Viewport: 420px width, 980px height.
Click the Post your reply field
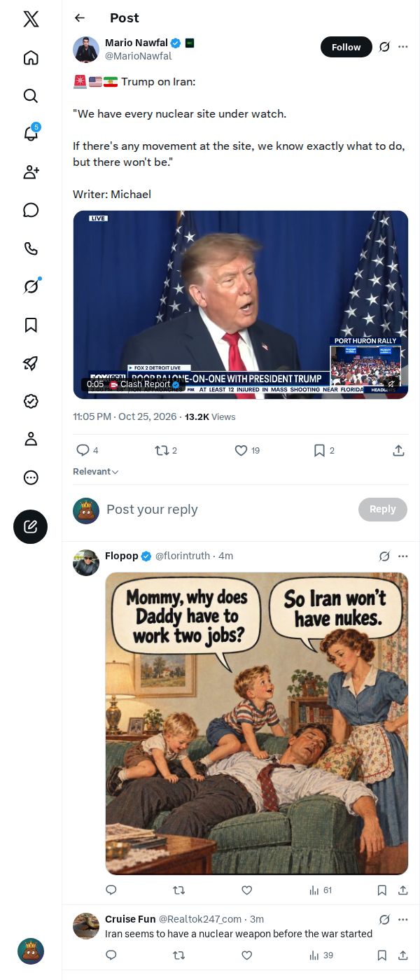pyautogui.click(x=229, y=510)
